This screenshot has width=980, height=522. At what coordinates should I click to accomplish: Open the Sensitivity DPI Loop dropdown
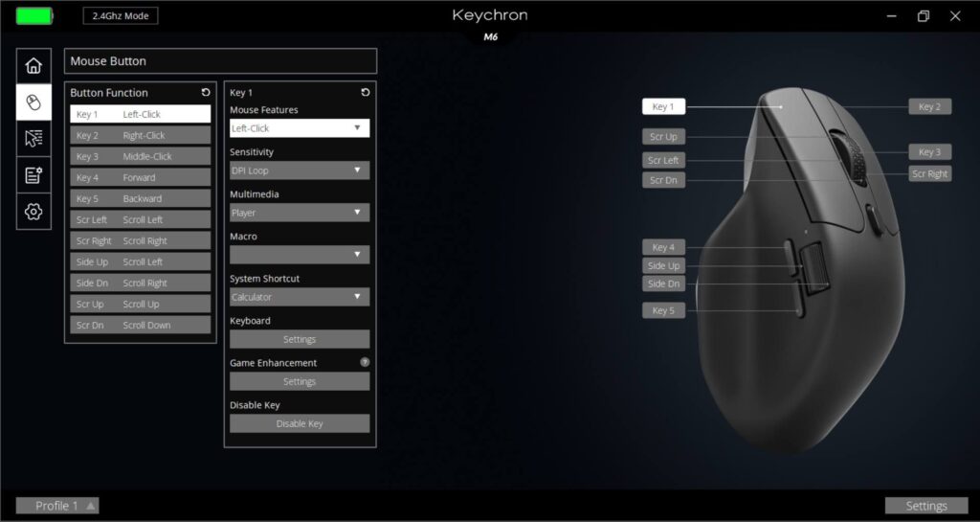(x=300, y=170)
